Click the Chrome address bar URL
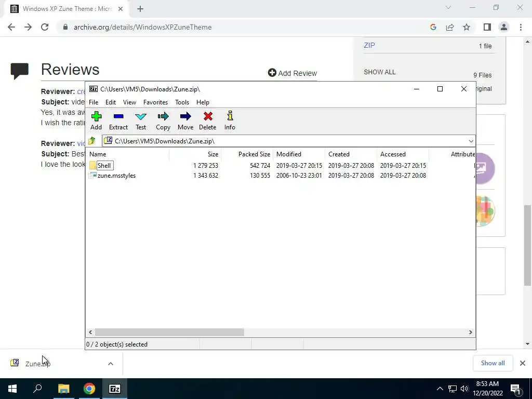The height and width of the screenshot is (399, 532). [x=142, y=27]
